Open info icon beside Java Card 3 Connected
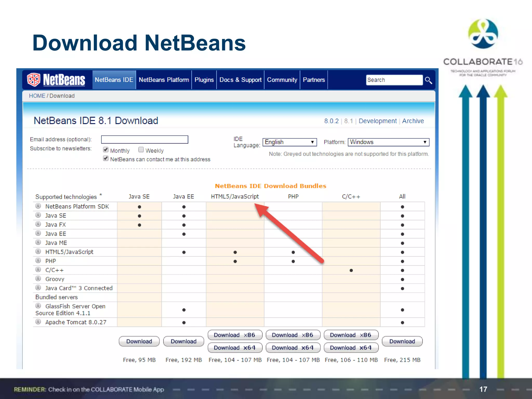Screen dimensions: 532x399 [x=38, y=288]
